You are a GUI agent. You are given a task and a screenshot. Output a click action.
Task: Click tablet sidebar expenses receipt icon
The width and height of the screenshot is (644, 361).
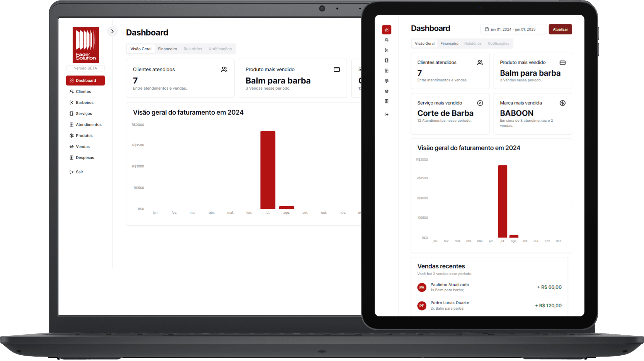386,101
